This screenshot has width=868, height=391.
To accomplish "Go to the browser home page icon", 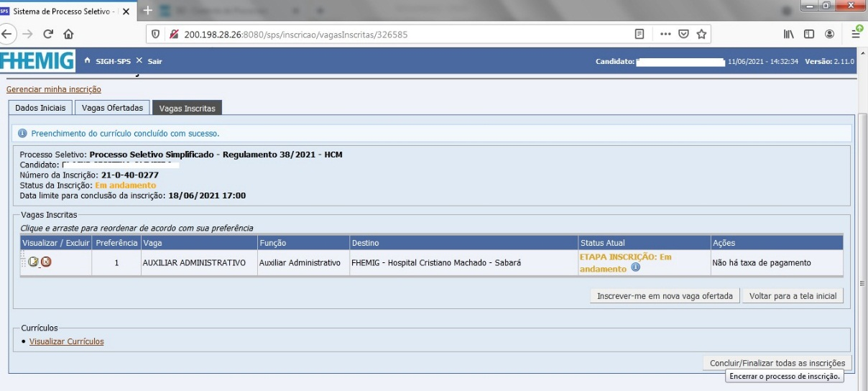I will (x=68, y=34).
